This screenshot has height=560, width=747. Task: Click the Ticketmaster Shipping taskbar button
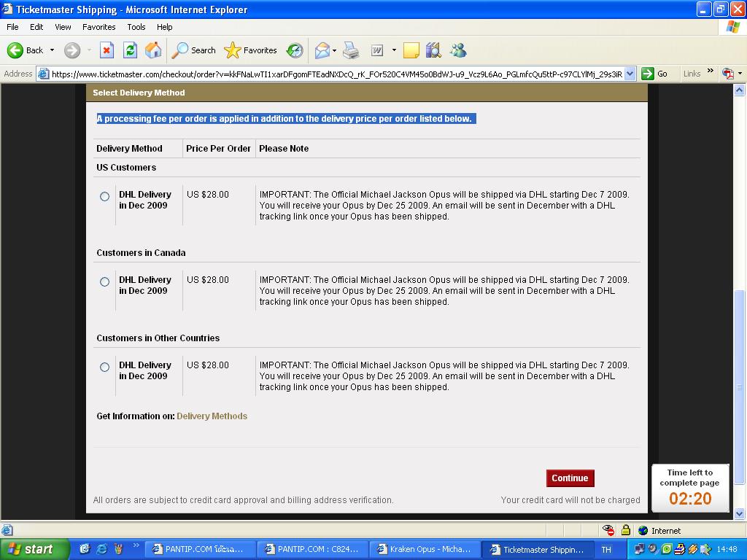pyautogui.click(x=538, y=549)
